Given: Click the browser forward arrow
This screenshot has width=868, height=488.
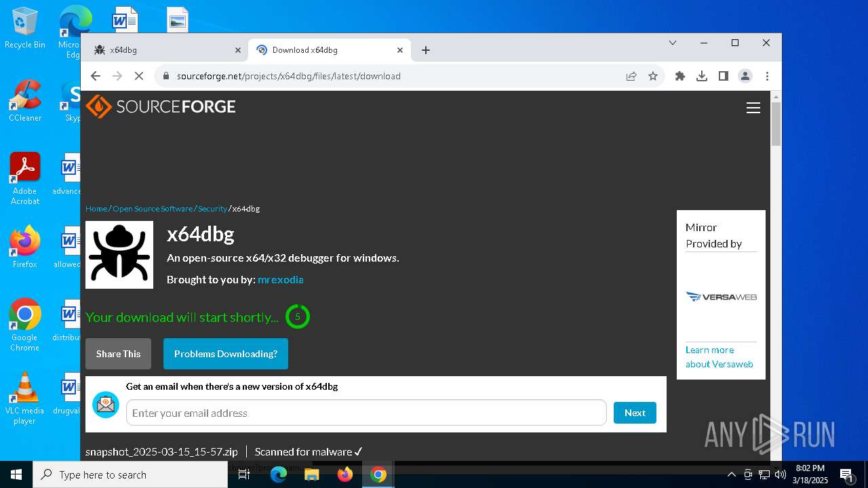Looking at the screenshot, I should pyautogui.click(x=117, y=76).
